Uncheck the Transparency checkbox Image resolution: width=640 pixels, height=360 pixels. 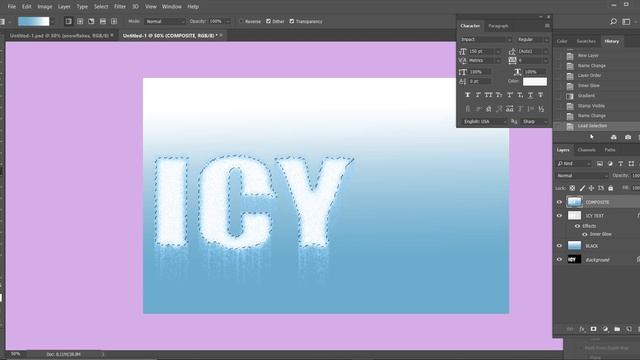[292, 21]
